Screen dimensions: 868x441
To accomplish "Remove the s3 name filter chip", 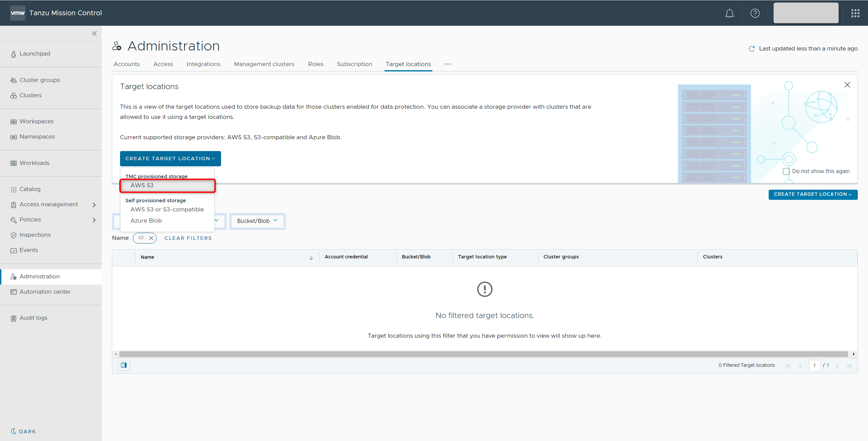I will (x=151, y=238).
